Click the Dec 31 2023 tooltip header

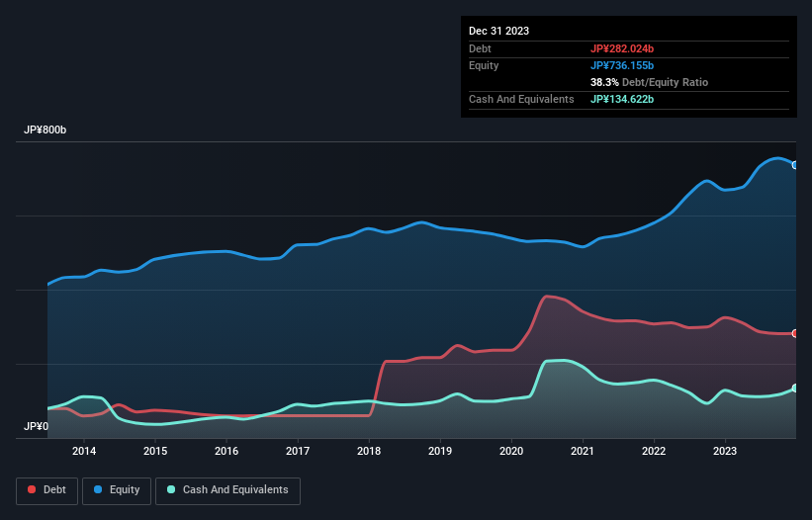[498, 31]
